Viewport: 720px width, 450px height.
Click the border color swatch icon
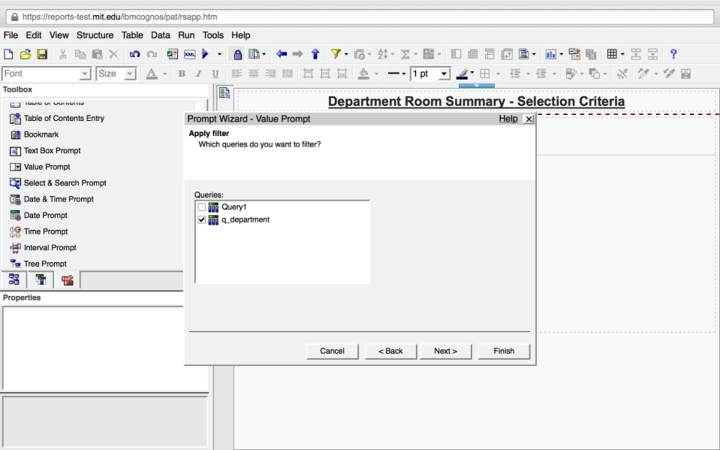pyautogui.click(x=463, y=74)
